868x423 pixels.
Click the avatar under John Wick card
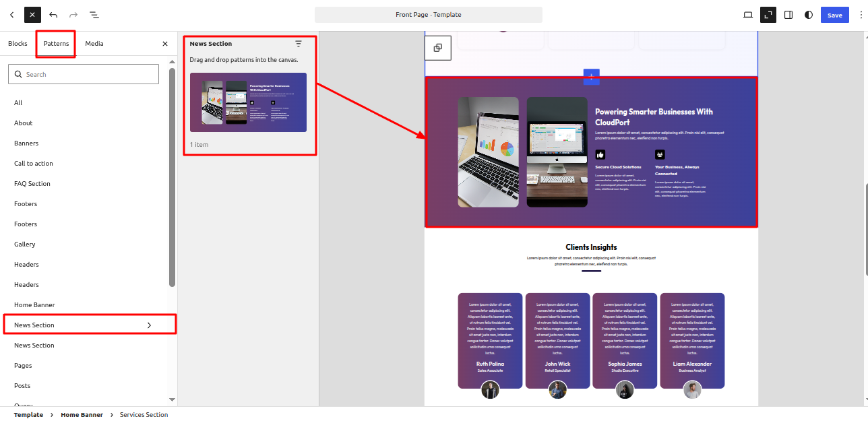point(557,390)
